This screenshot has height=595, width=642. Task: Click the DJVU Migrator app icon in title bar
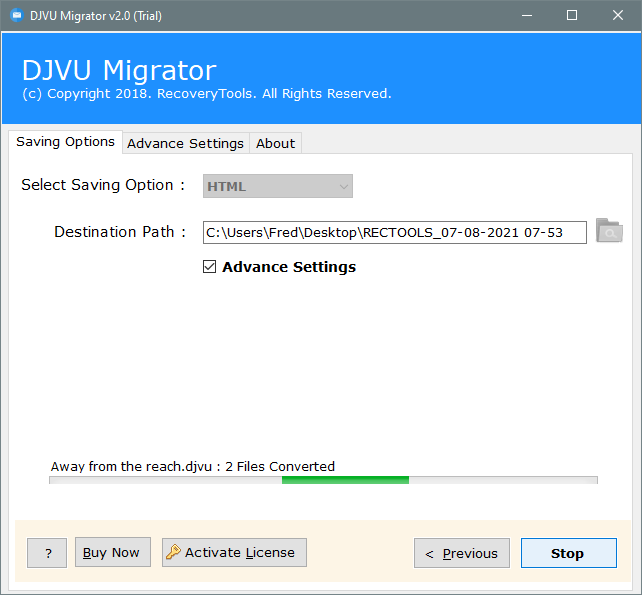(17, 16)
